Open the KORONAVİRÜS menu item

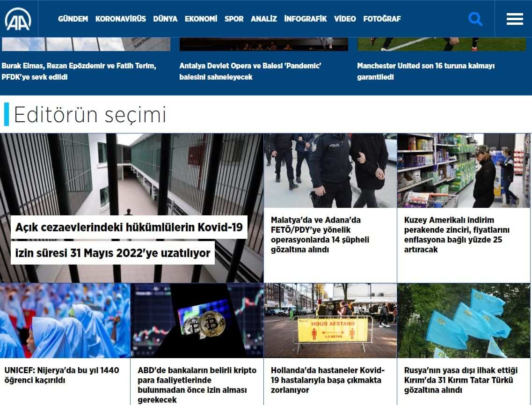(120, 19)
